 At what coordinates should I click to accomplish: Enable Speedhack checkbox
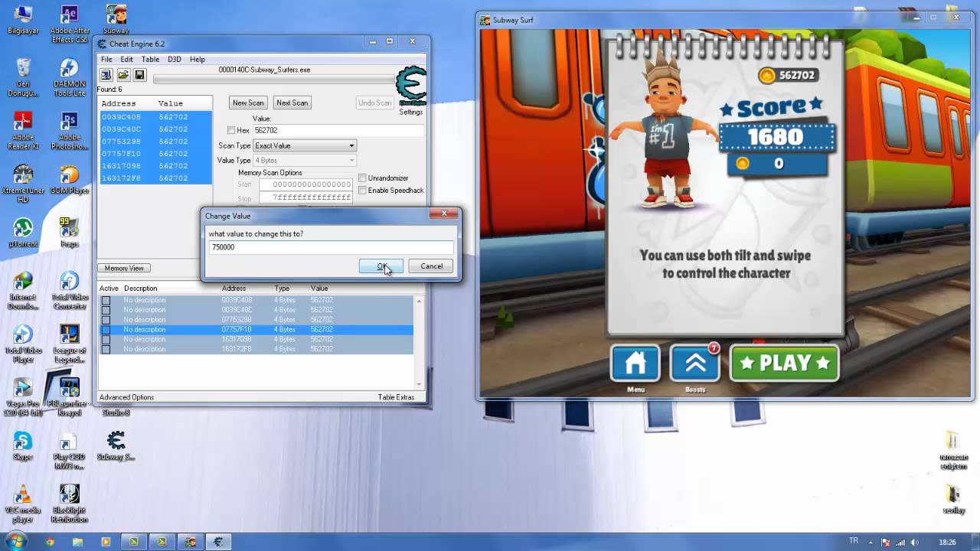[363, 191]
